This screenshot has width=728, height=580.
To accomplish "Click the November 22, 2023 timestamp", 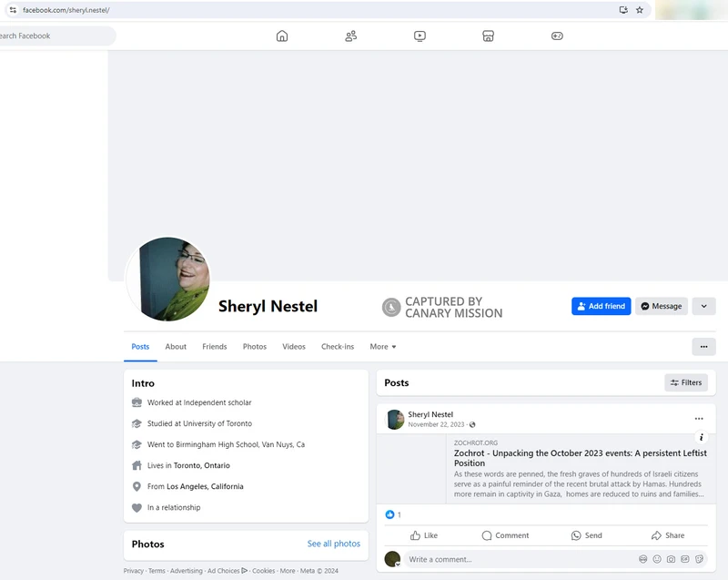I will click(436, 424).
